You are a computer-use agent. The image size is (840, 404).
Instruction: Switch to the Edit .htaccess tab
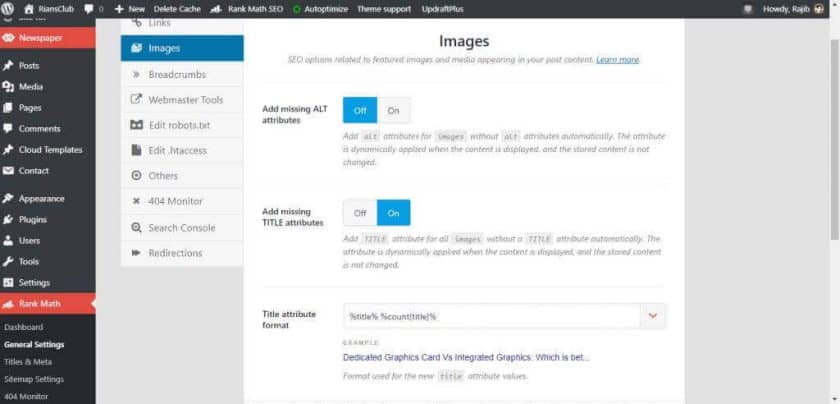[x=182, y=151]
